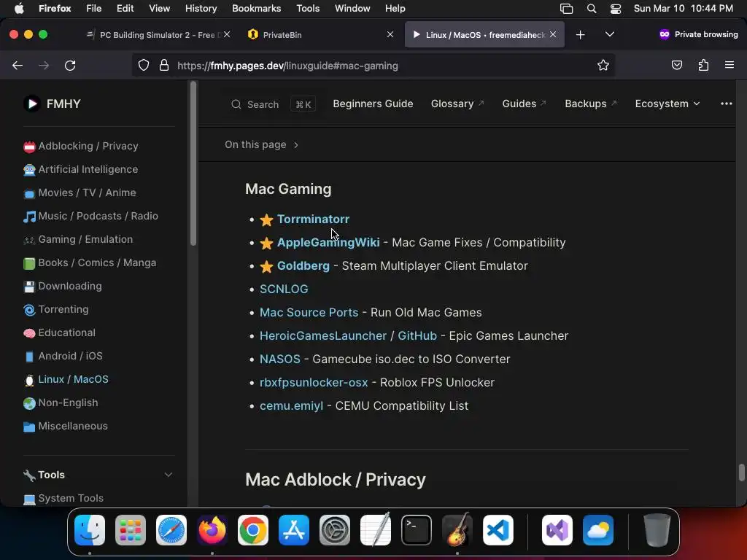The width and height of the screenshot is (747, 560).
Task: Reload the current page
Action: click(70, 65)
